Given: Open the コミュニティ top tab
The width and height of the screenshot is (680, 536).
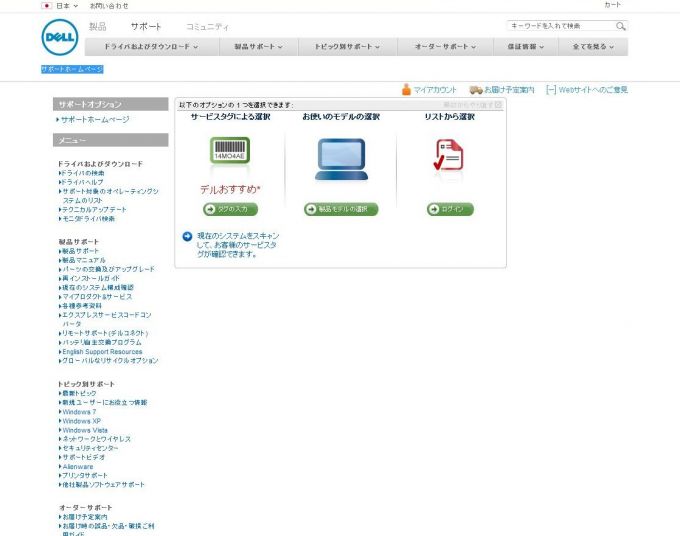Looking at the screenshot, I should click(207, 27).
